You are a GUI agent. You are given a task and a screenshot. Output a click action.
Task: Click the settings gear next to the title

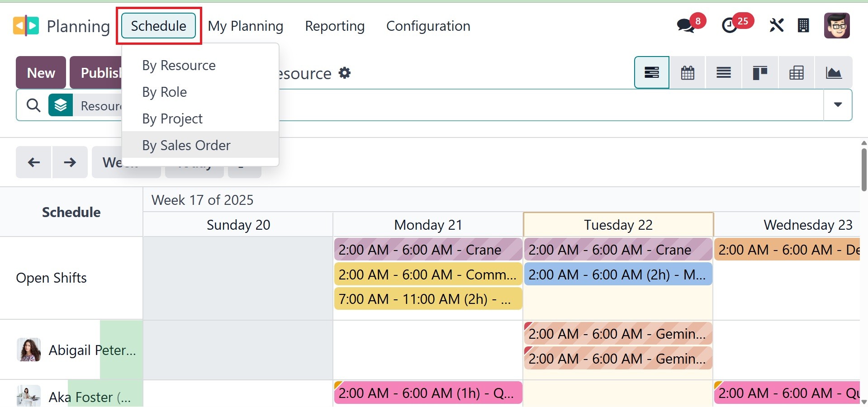click(345, 73)
